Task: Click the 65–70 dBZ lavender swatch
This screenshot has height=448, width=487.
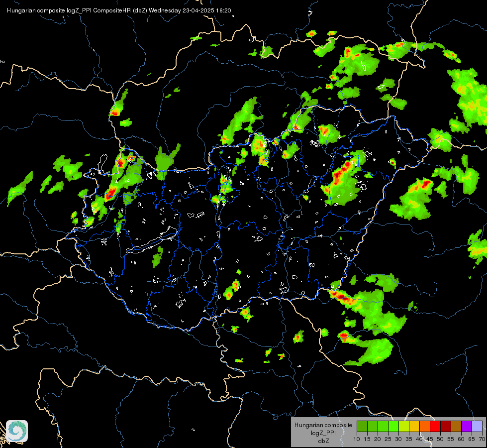Action: tap(477, 426)
